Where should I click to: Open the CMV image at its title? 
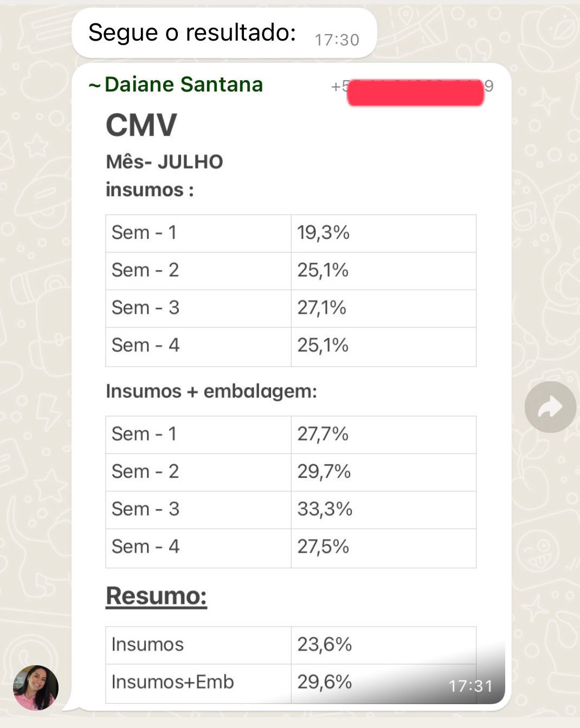(141, 125)
